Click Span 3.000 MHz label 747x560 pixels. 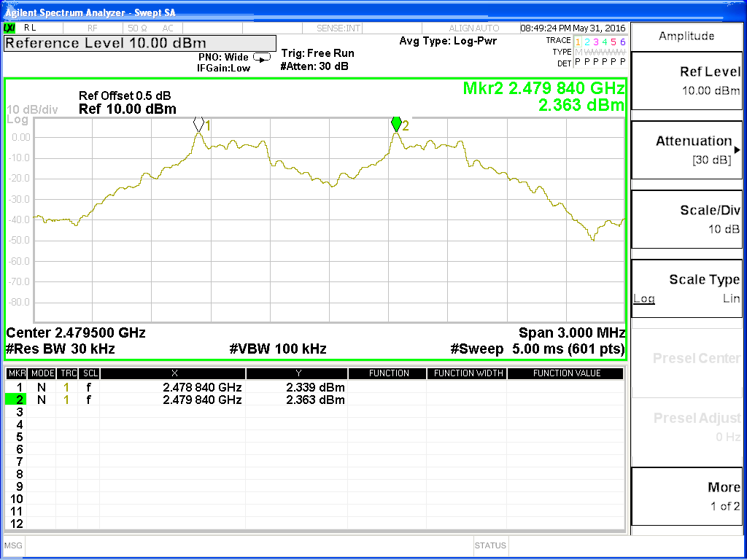pyautogui.click(x=572, y=332)
